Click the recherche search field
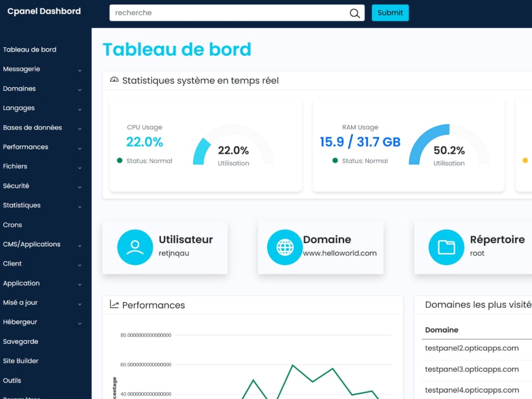The width and height of the screenshot is (532, 399). 237,13
